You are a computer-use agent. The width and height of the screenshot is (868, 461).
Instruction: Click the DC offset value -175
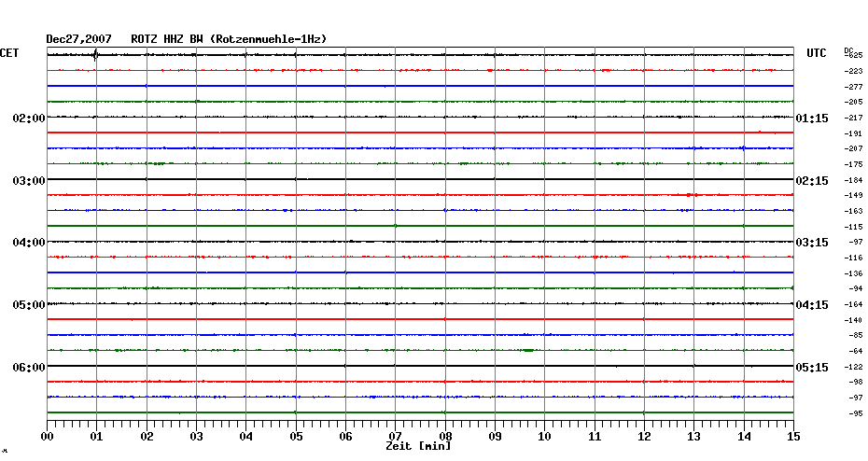pos(854,165)
